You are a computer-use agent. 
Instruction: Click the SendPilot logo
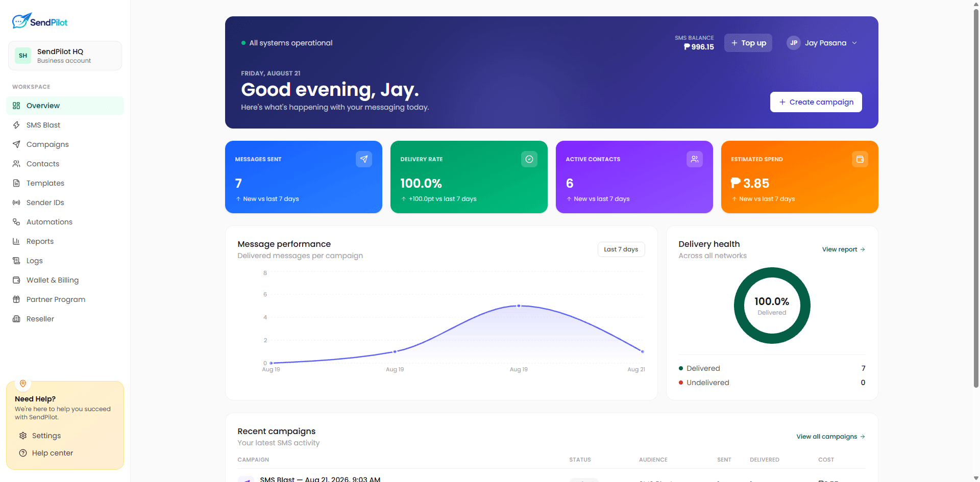tap(40, 21)
